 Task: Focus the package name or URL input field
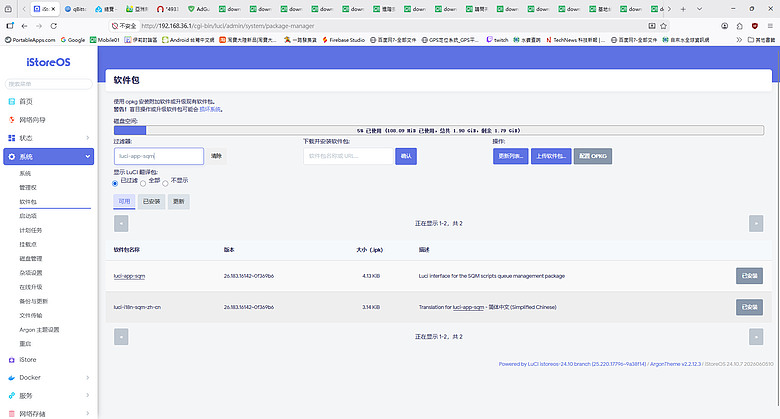tap(348, 156)
